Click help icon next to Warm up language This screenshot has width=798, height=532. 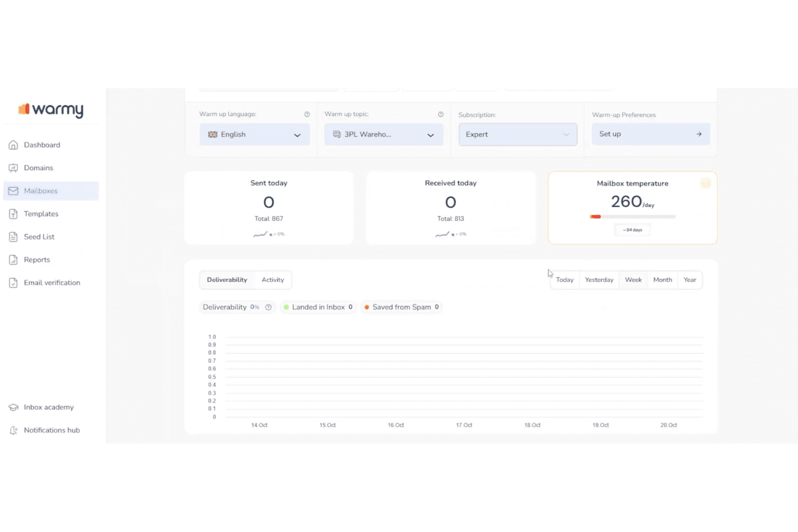click(307, 114)
